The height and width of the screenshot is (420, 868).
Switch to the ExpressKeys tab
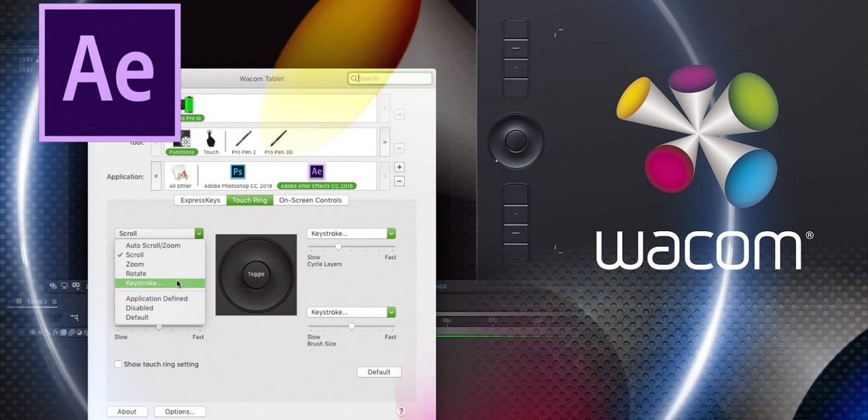pos(199,200)
